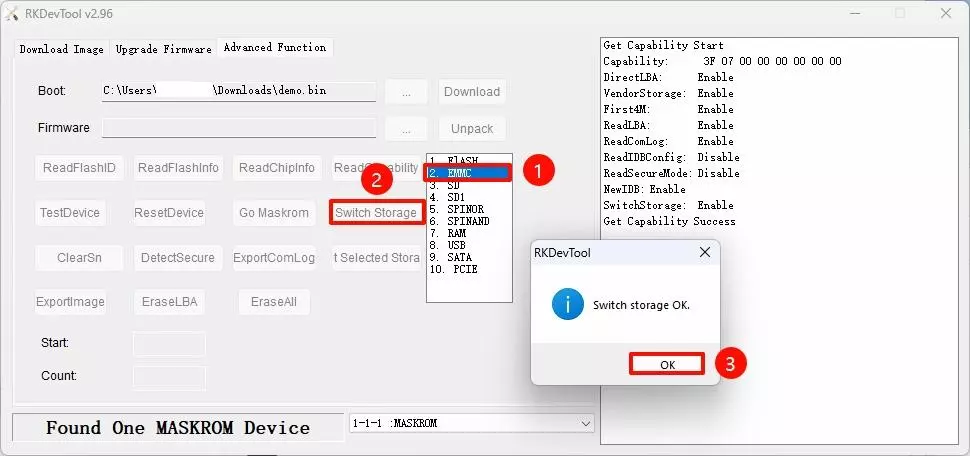Click the Start input field
970x456 pixels.
(169, 343)
